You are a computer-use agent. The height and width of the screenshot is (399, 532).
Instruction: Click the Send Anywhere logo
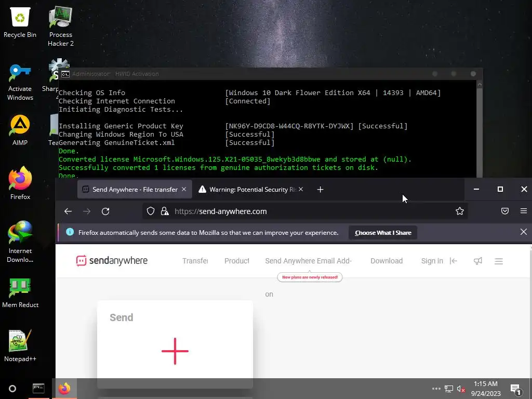[x=112, y=261]
